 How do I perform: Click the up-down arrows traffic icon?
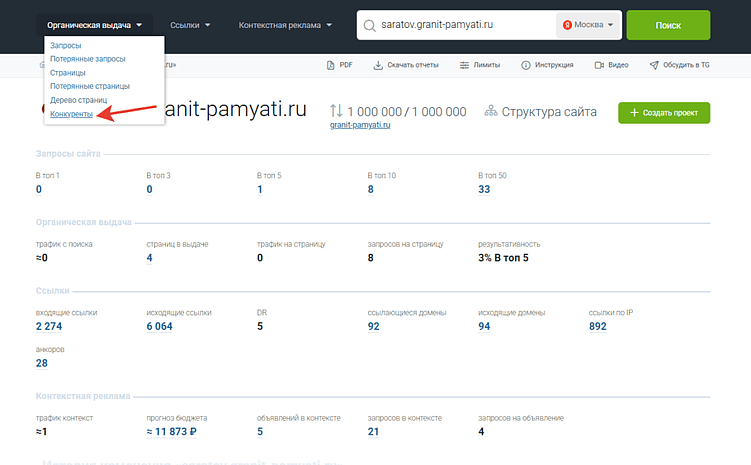click(x=336, y=111)
